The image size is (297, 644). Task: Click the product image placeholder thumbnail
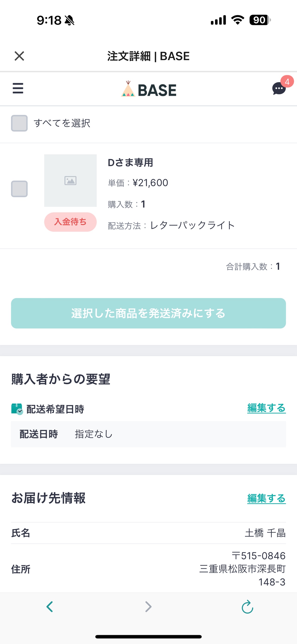tap(71, 180)
